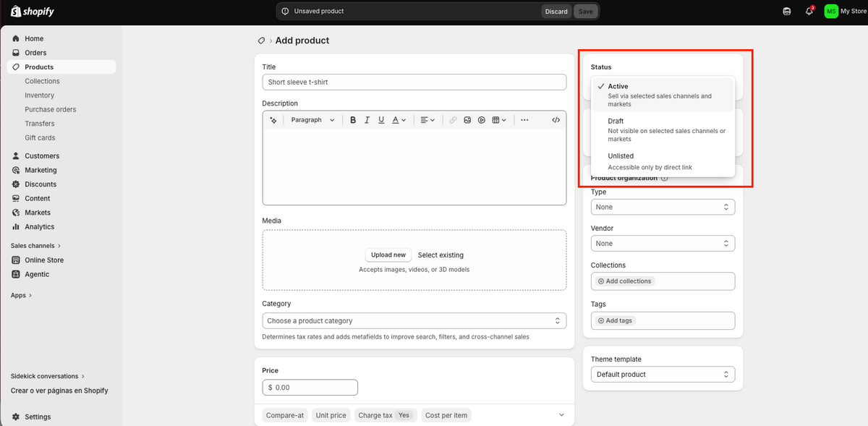Image resolution: width=868 pixels, height=426 pixels.
Task: Apply underline formatting
Action: (381, 120)
